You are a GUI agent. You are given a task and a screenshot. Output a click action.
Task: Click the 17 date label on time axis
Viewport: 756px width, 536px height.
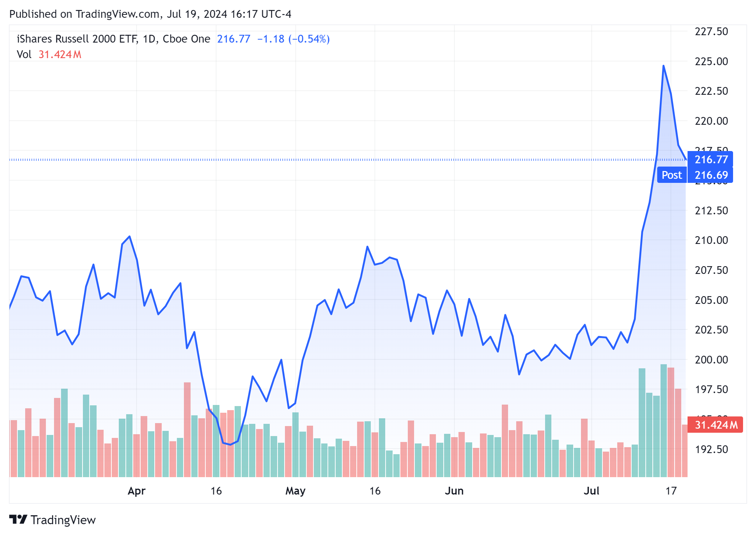point(671,491)
